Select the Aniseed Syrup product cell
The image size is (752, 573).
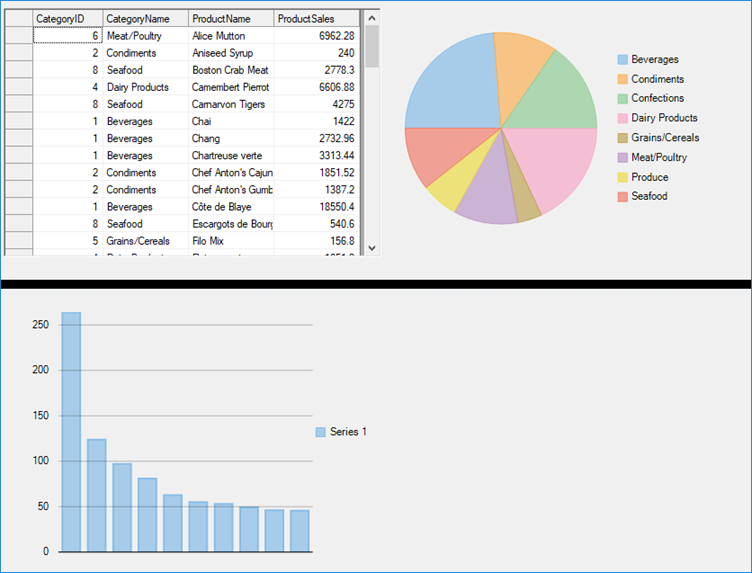click(x=230, y=53)
